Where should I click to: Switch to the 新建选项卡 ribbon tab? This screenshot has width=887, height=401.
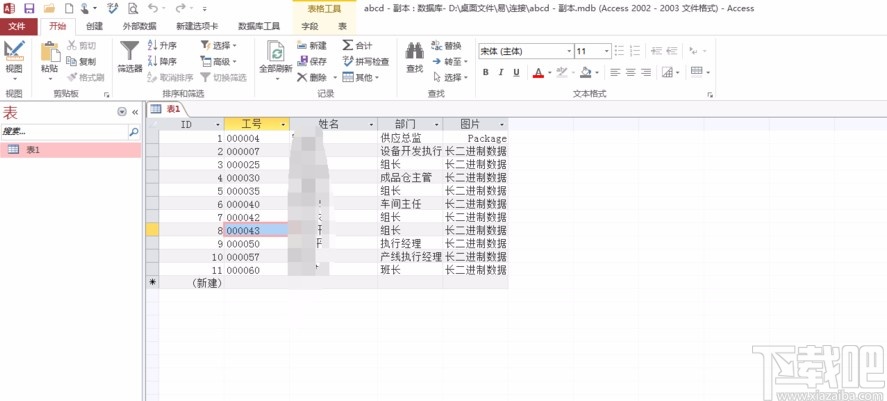coord(197,26)
